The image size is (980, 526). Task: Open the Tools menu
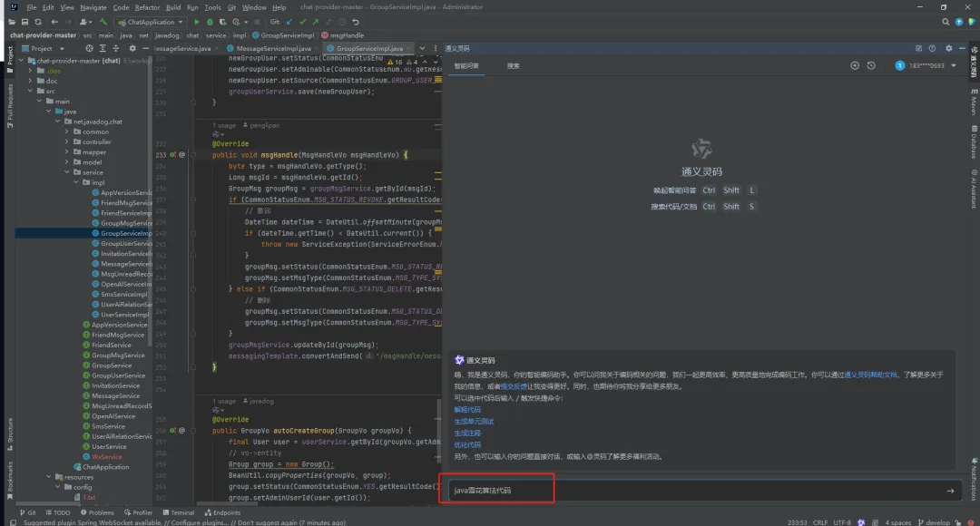click(212, 7)
